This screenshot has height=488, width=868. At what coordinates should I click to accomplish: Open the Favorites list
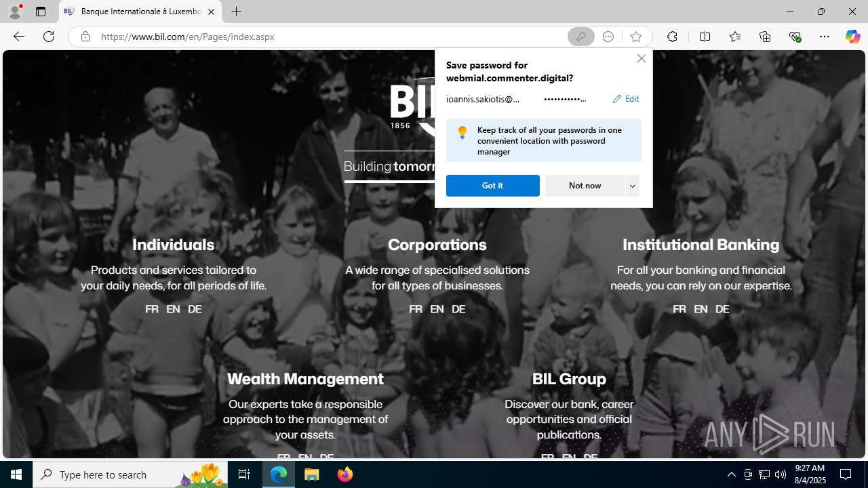tap(734, 37)
